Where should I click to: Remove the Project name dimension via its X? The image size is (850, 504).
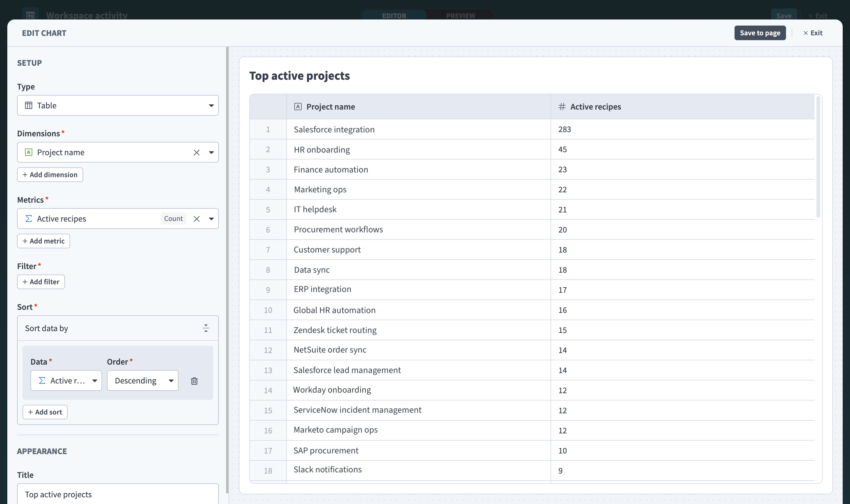pyautogui.click(x=197, y=152)
